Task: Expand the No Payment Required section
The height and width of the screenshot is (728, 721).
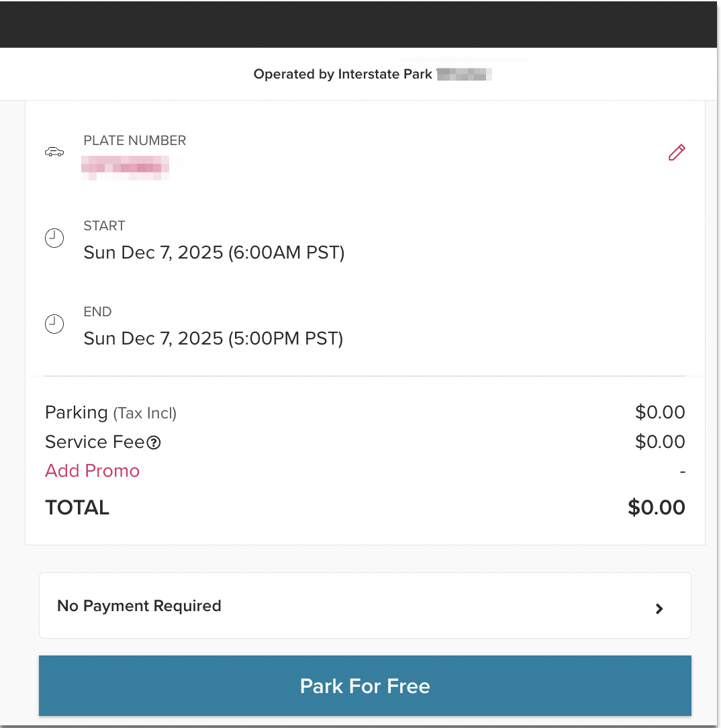Action: (365, 605)
